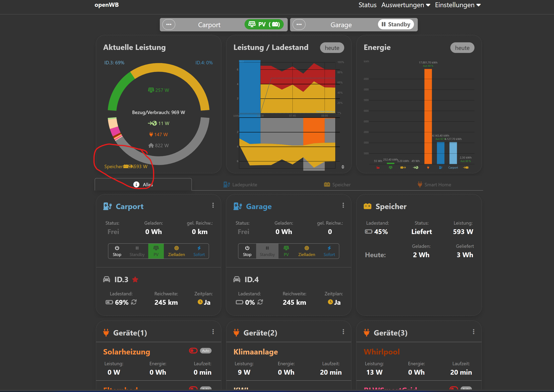Click the orange bar in Energie chart

point(428,116)
